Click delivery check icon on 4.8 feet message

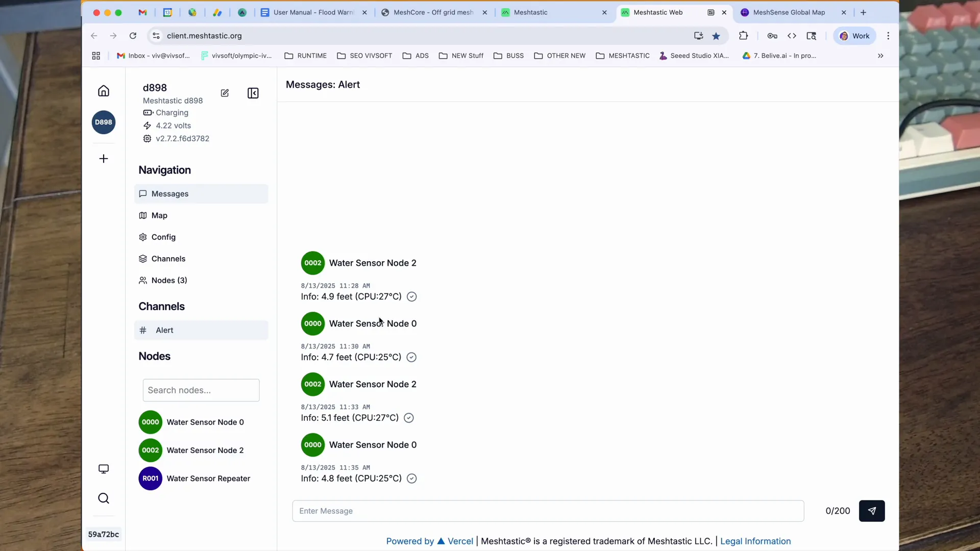pos(412,479)
